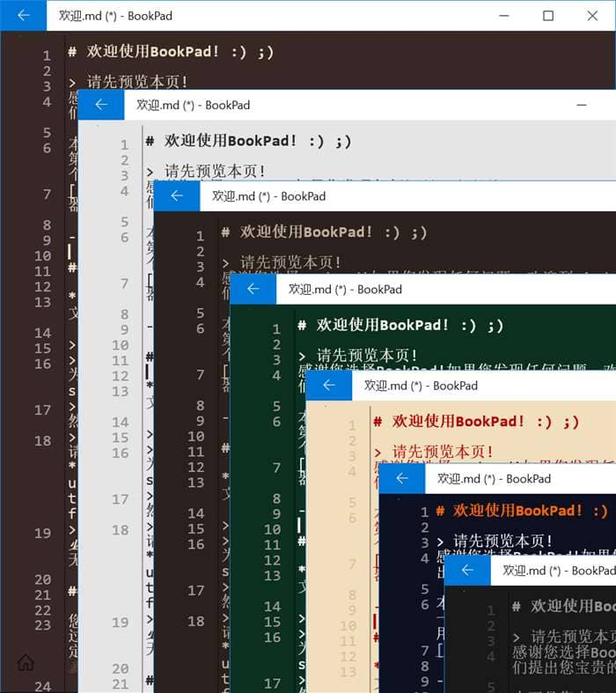This screenshot has height=693, width=616.
Task: Click the beige window's title bar text
Action: [x=421, y=386]
